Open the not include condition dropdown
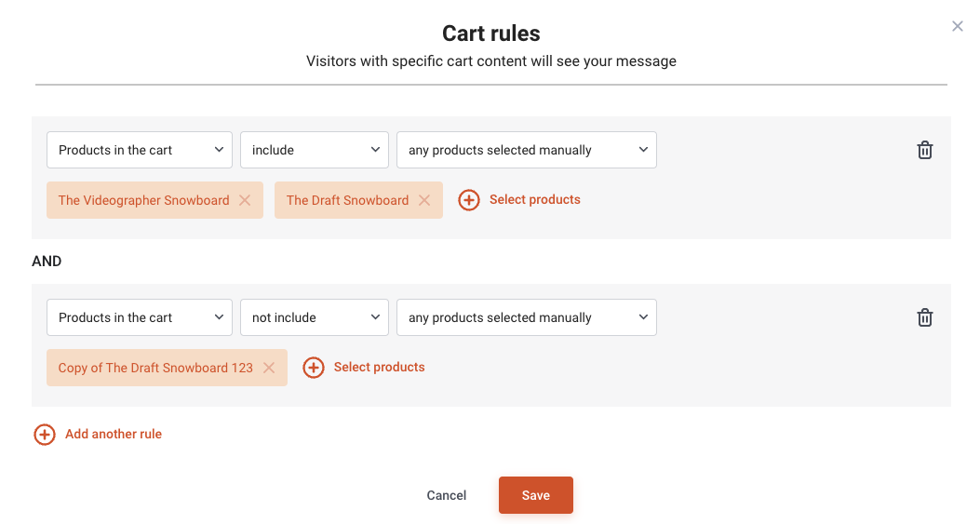 tap(315, 317)
